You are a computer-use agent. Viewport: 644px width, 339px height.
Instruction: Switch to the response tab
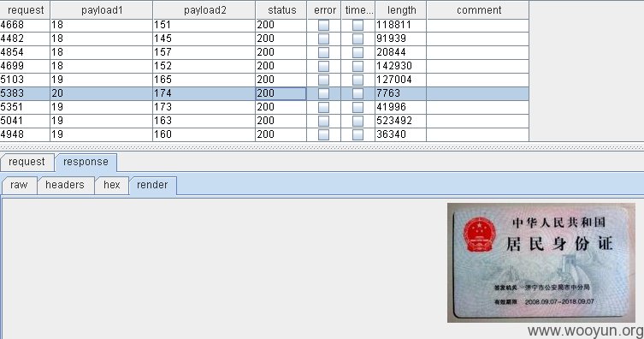click(86, 162)
